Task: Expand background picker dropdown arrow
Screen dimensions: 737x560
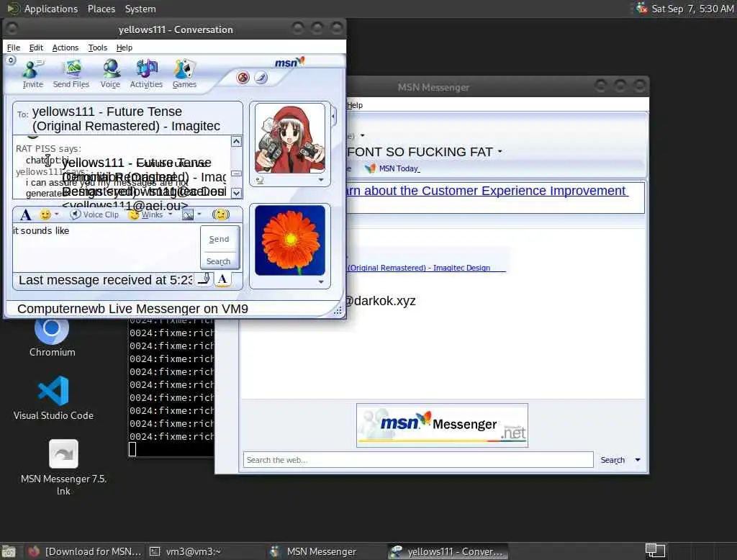Action: pos(199,214)
